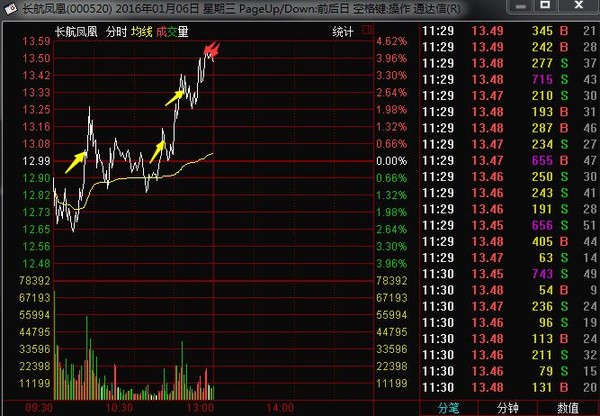
Task: Select the tick row with volume 113
Action: tap(510, 339)
